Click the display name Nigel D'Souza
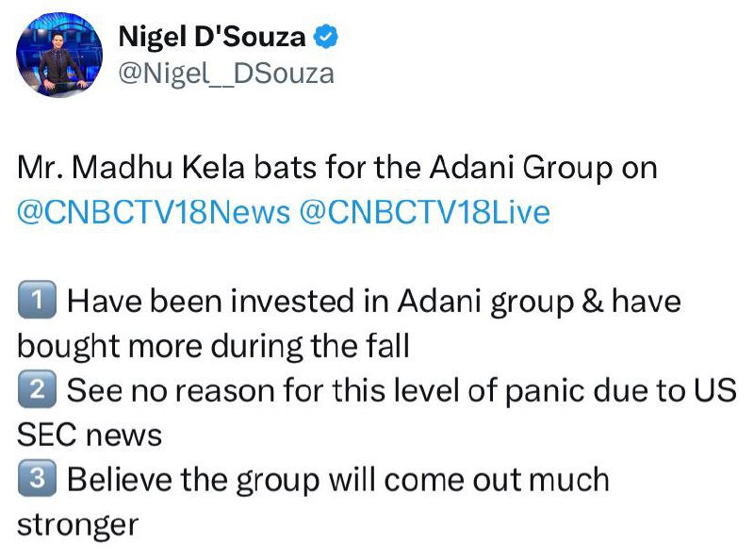 (211, 37)
